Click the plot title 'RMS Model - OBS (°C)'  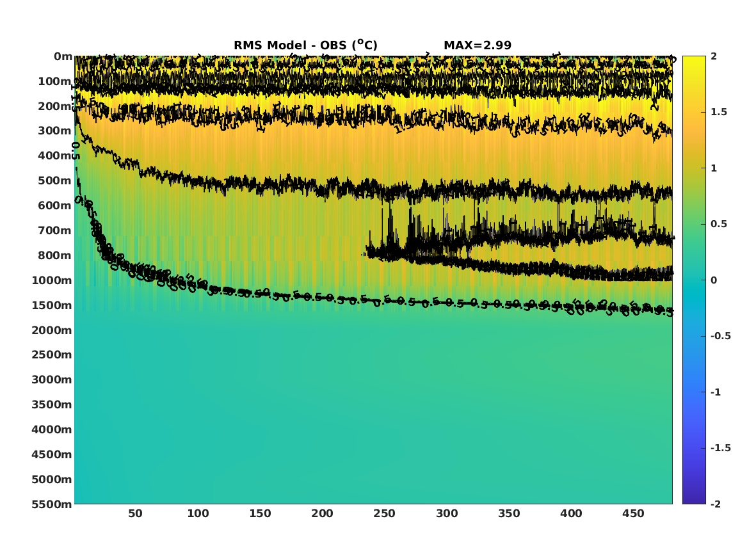pyautogui.click(x=305, y=45)
